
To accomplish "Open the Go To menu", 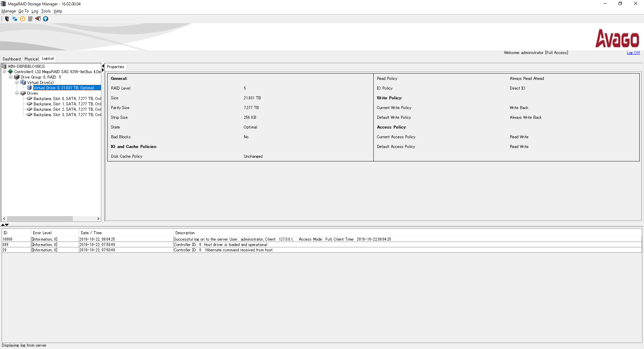I will pyautogui.click(x=23, y=11).
